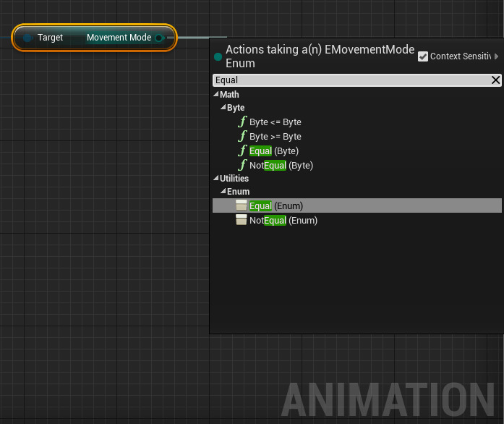Choose the NotEqual (Enum) action
Screen dimensions: 504x424
click(283, 221)
